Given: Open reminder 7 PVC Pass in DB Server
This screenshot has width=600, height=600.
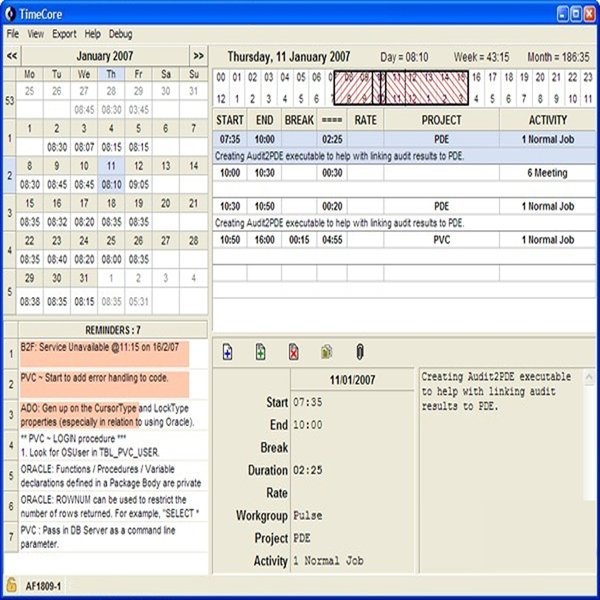Looking at the screenshot, I should 113,537.
